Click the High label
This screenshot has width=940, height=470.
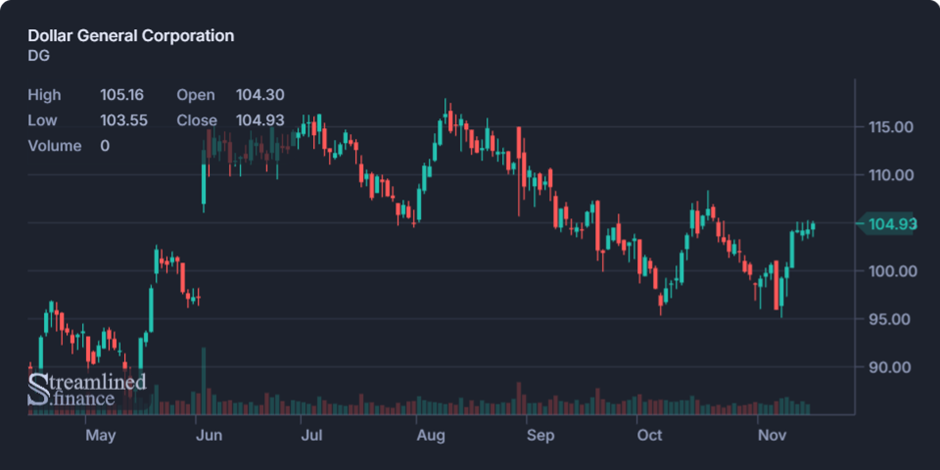pyautogui.click(x=44, y=95)
